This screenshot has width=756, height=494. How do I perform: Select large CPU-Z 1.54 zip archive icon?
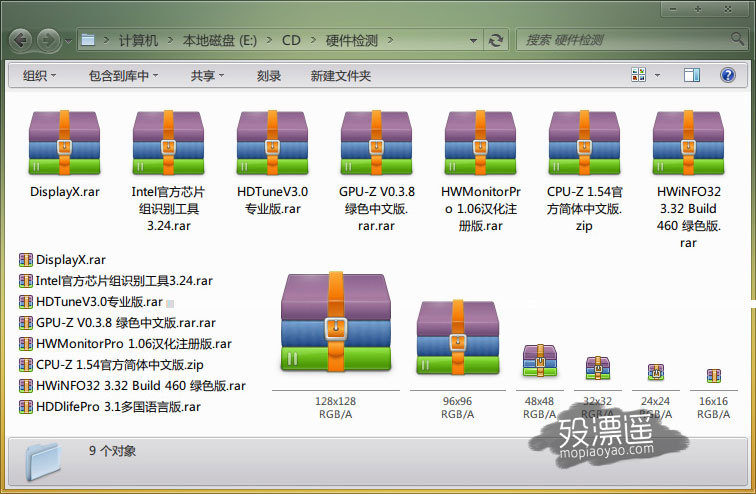pyautogui.click(x=584, y=143)
